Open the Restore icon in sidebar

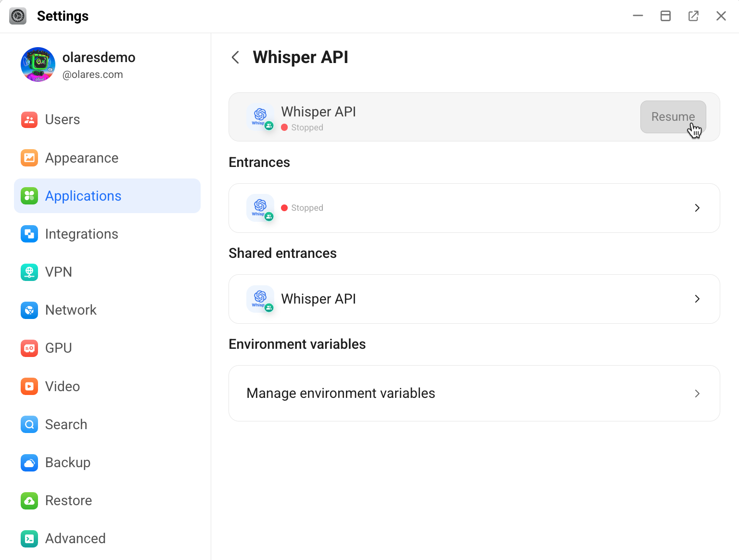[29, 501]
